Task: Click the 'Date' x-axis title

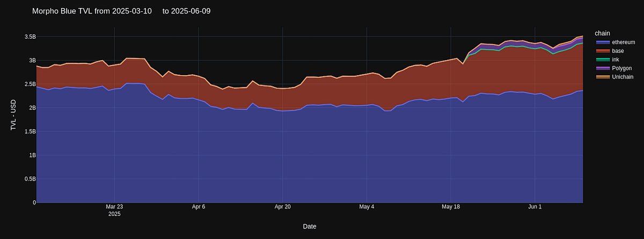Action: click(310, 226)
